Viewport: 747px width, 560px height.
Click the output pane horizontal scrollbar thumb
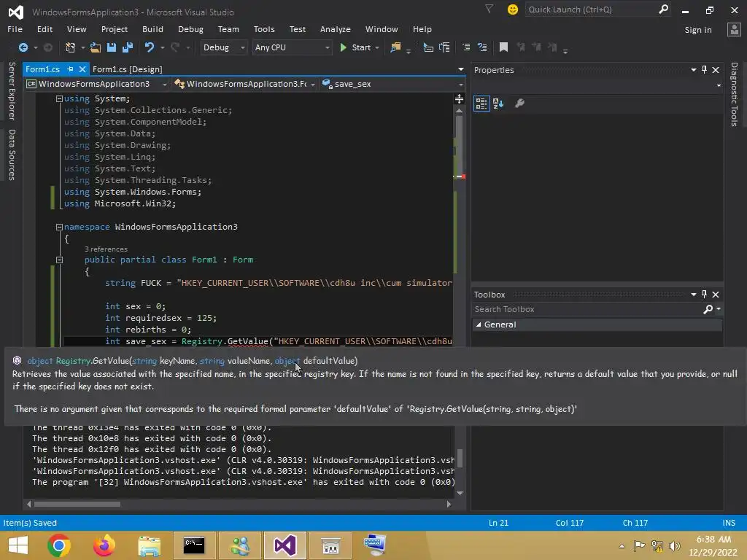[77, 504]
